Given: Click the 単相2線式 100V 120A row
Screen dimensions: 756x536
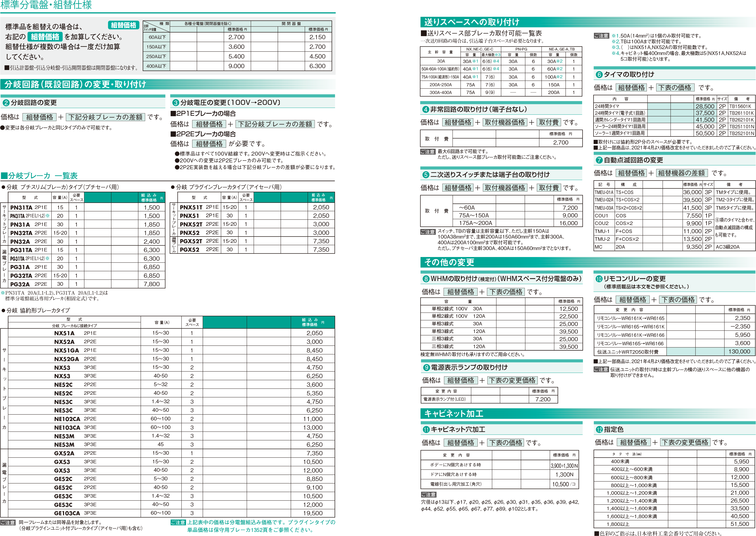Looking at the screenshot, I should point(501,316).
